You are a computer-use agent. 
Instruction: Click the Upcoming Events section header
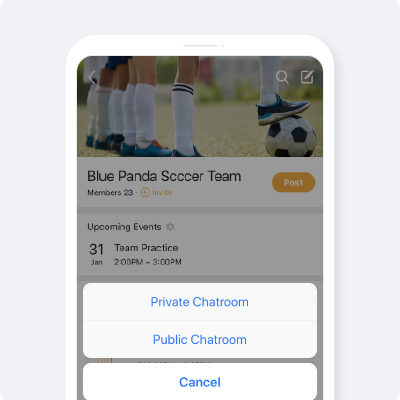point(124,227)
